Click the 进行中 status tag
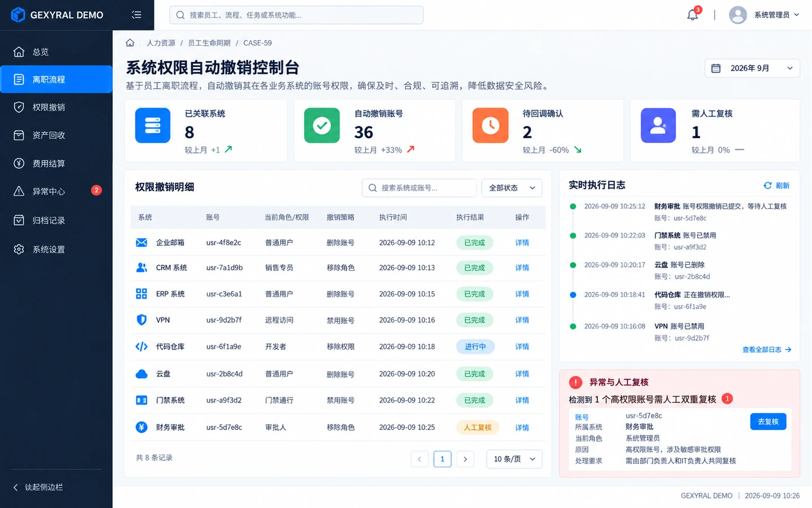The height and width of the screenshot is (508, 812). [x=475, y=347]
